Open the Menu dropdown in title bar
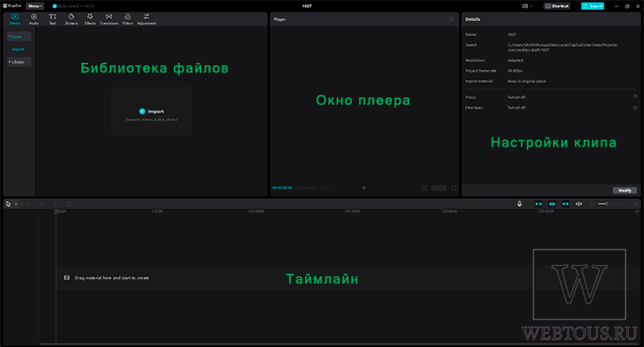This screenshot has width=644, height=347. tap(35, 6)
